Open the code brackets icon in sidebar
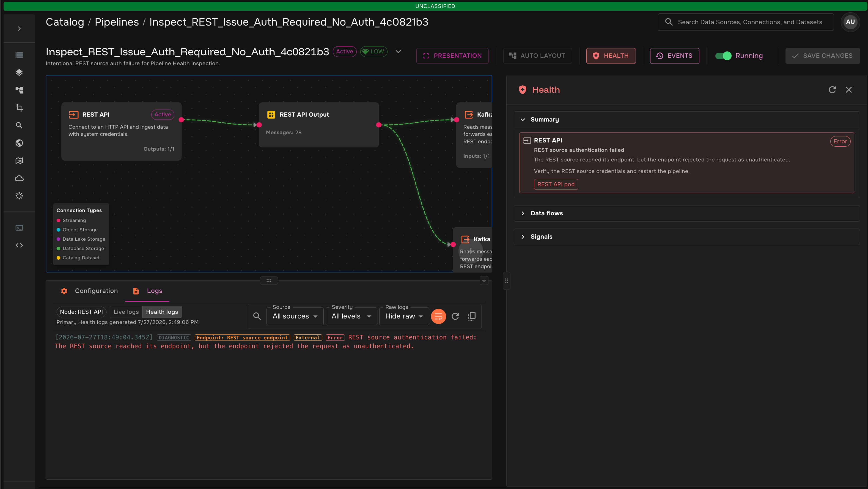 click(19, 245)
